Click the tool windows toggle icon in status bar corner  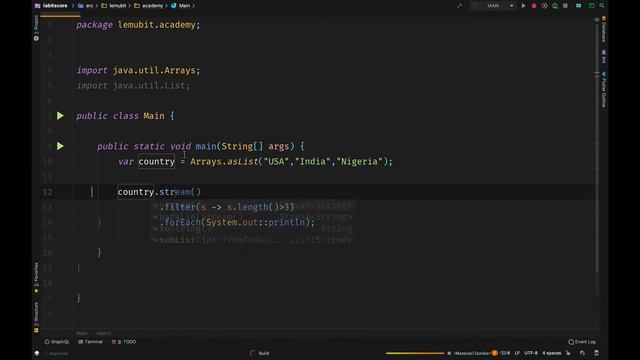coord(37,353)
